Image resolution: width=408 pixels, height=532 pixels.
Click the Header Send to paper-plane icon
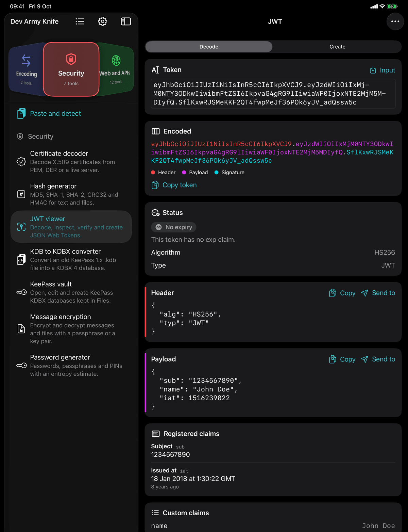coord(364,293)
